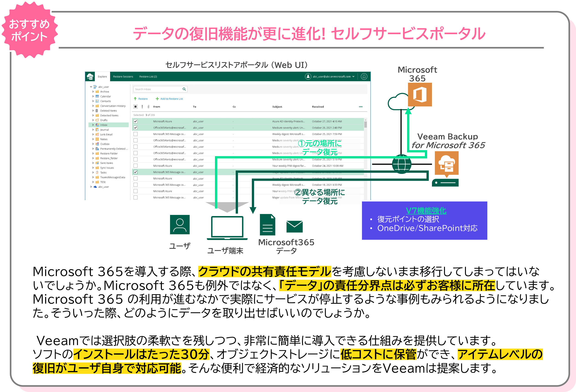Image resolution: width=576 pixels, height=392 pixels.
Task: Click the mailbox icon beside top abc_user
Action: coord(95,87)
